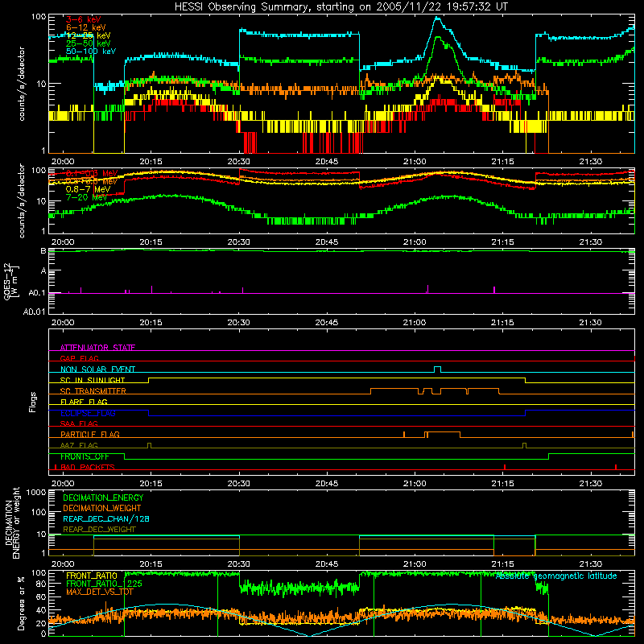Click the 'PARTICLE_FLAG' label

pos(90,434)
